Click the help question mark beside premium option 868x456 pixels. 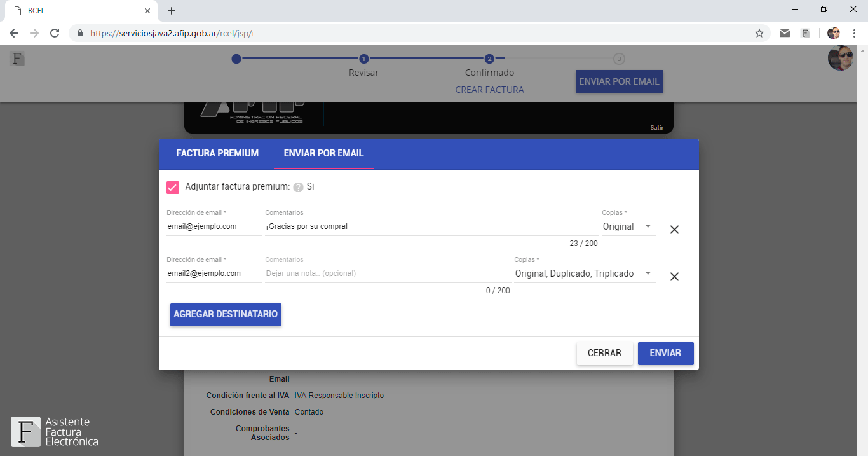coord(298,187)
